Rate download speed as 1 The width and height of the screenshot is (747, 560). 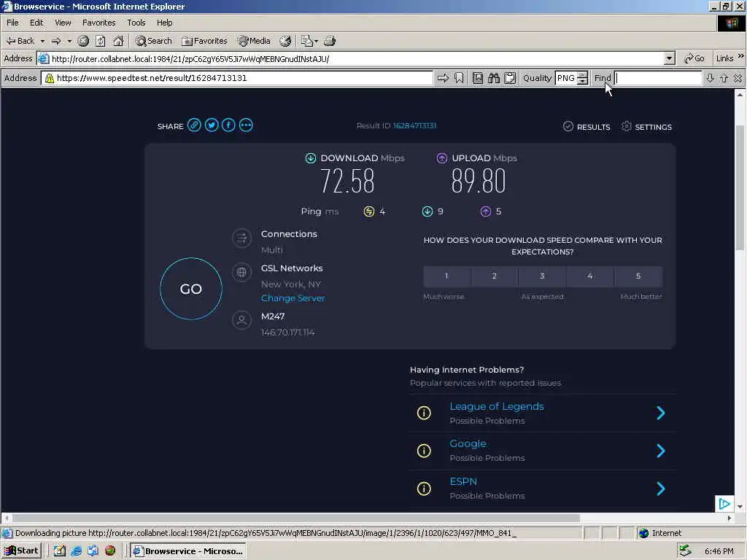pos(447,276)
